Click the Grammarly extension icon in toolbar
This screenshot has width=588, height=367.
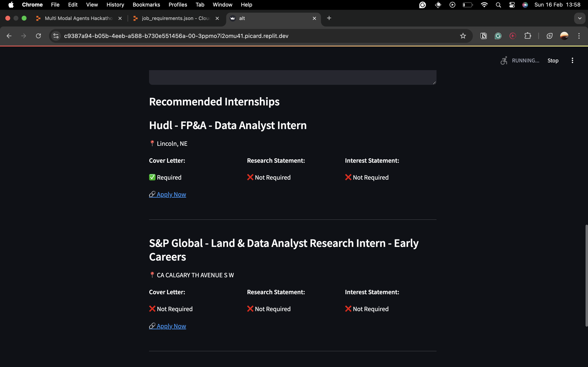click(x=498, y=36)
